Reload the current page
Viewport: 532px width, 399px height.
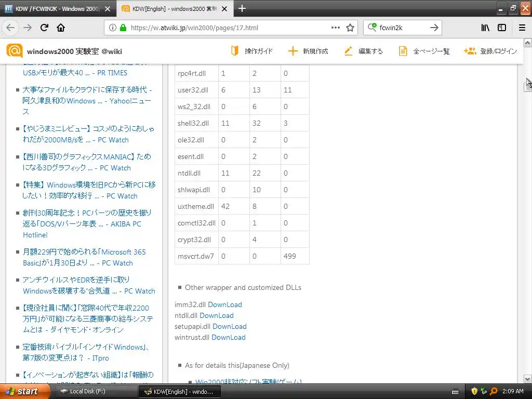(44, 28)
